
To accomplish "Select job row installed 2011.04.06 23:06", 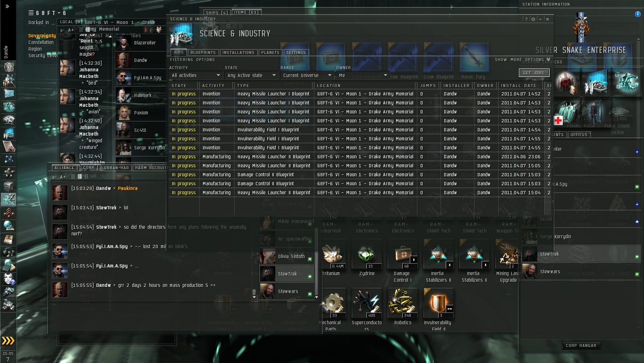I will (x=360, y=157).
